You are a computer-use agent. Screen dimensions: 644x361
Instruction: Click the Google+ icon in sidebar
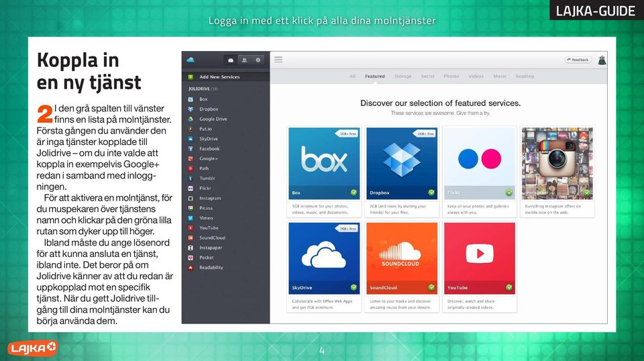191,158
